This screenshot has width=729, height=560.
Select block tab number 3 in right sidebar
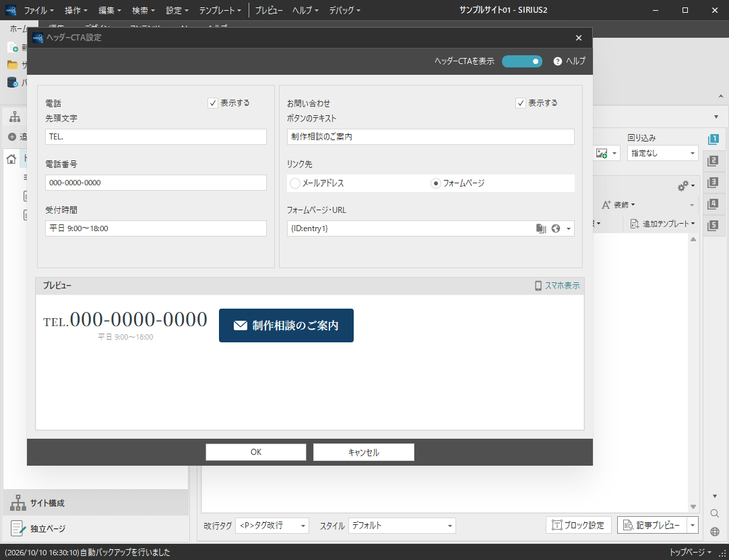tap(712, 183)
